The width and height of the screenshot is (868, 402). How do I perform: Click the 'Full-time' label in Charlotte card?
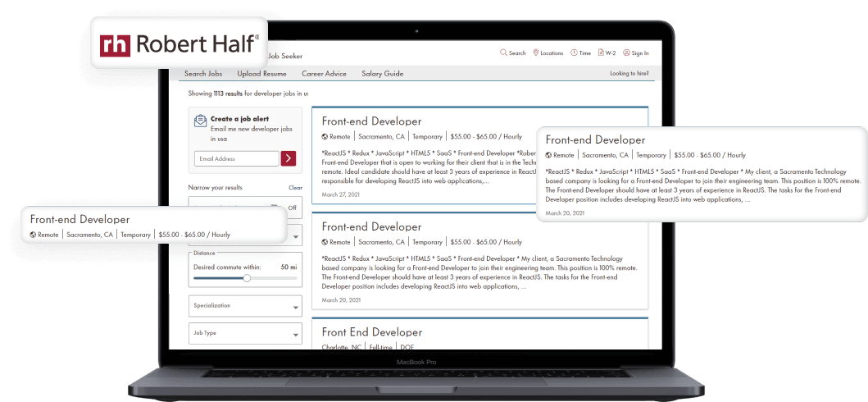pos(381,347)
